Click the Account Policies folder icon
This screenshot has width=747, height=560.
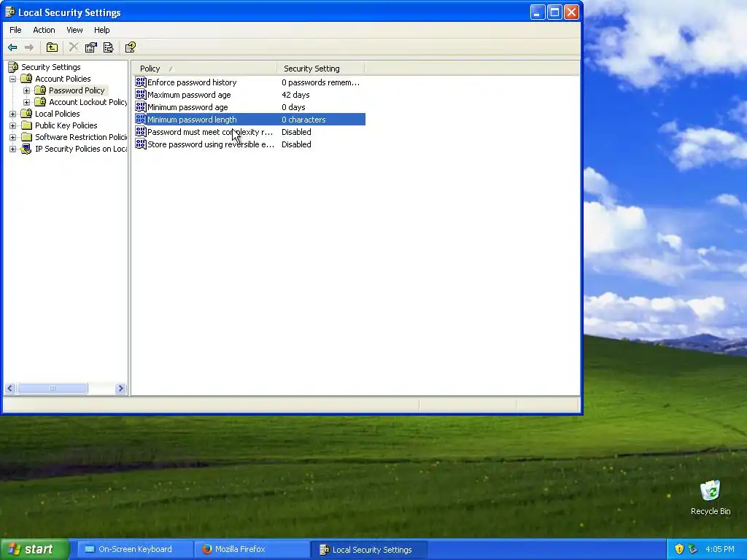pos(27,79)
